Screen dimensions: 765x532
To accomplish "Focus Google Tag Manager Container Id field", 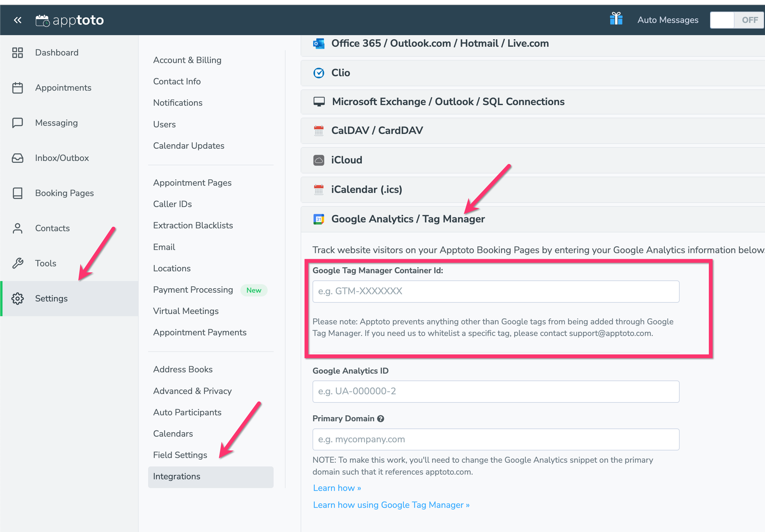I will coord(495,291).
